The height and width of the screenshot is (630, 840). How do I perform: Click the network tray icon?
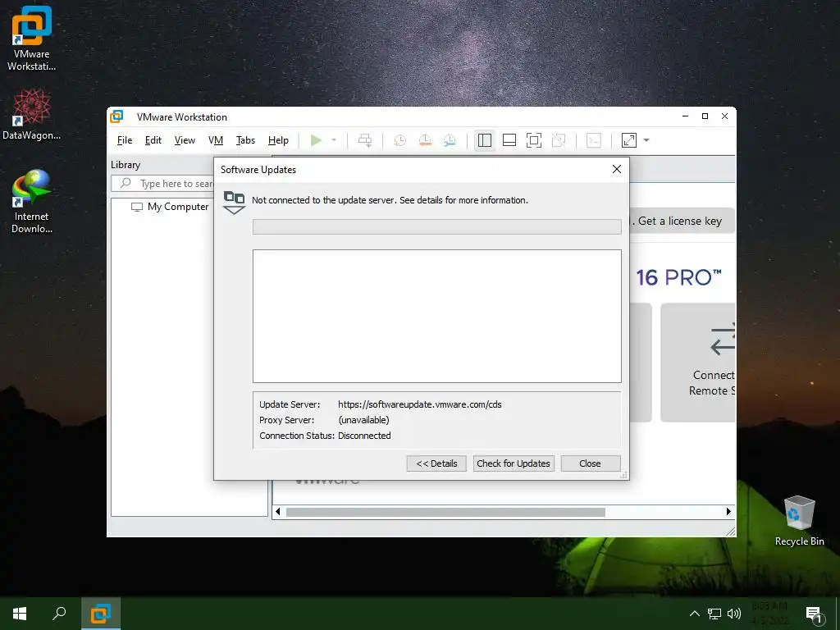pos(714,614)
